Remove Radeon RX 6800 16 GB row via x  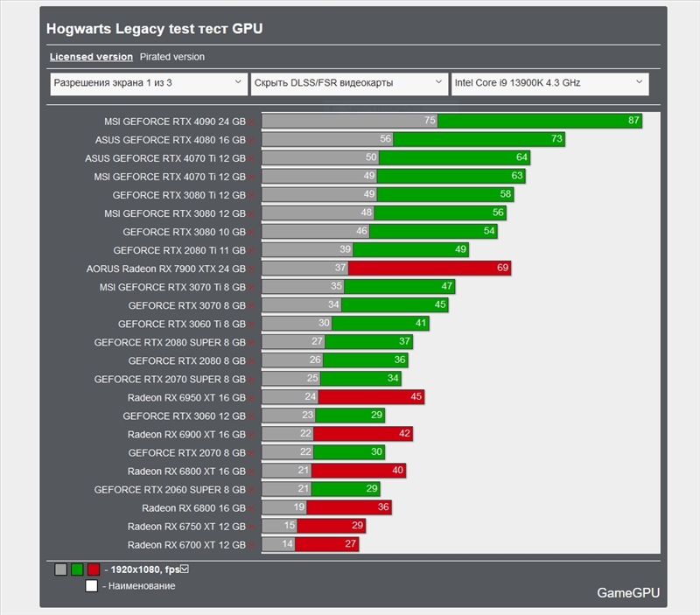(252, 509)
